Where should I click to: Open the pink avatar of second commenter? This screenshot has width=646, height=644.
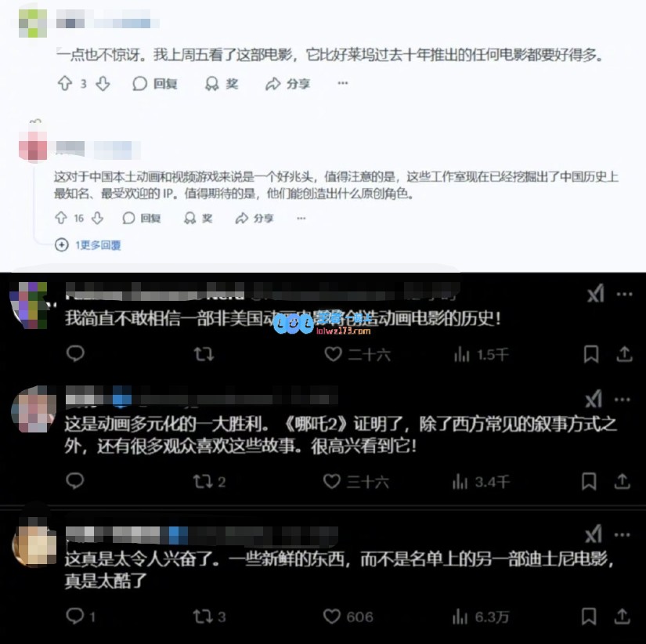pyautogui.click(x=34, y=147)
